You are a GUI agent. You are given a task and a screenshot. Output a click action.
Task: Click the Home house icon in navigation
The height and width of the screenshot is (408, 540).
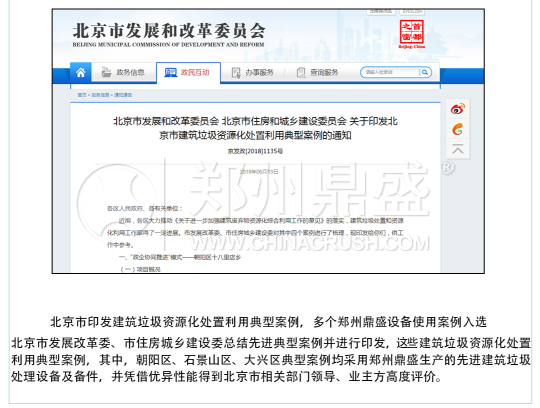(x=81, y=72)
